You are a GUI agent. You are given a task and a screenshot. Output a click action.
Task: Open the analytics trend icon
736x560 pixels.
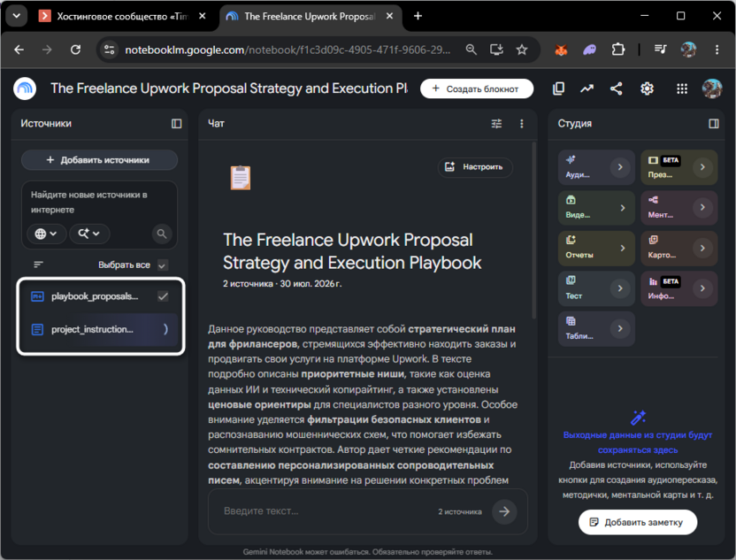coord(586,88)
